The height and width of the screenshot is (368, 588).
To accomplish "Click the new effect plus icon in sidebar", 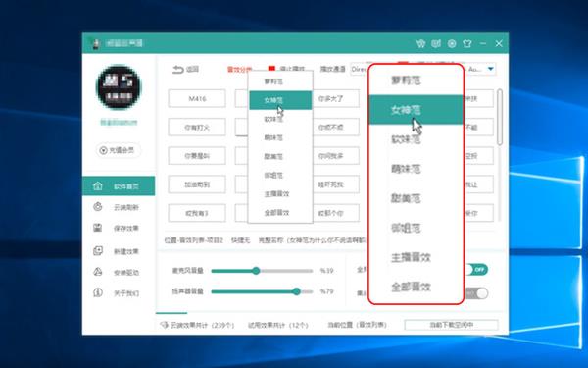I will [x=97, y=251].
